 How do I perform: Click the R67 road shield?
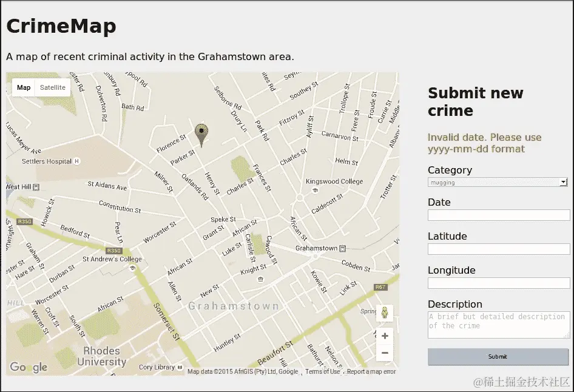tap(380, 287)
